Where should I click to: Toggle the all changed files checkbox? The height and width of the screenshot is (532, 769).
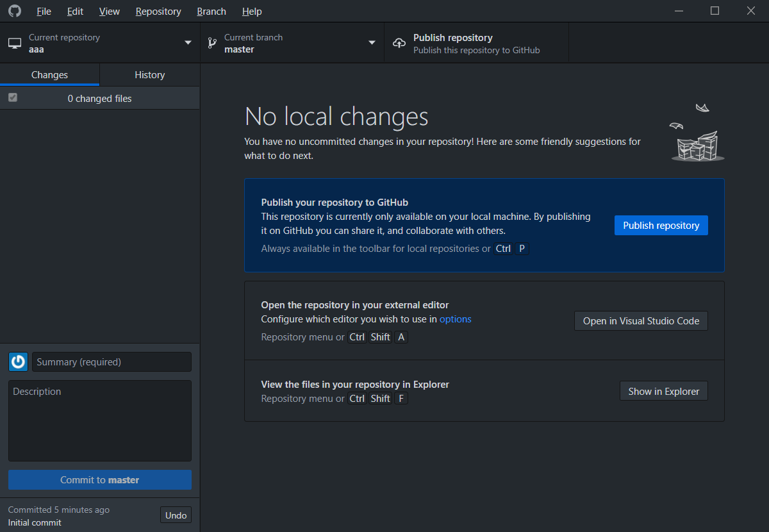pyautogui.click(x=13, y=97)
